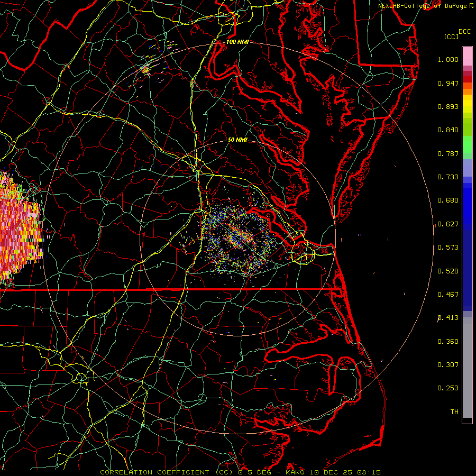The image size is (476, 476).
Task: Click the 0.253 legend value
Action: click(448, 388)
